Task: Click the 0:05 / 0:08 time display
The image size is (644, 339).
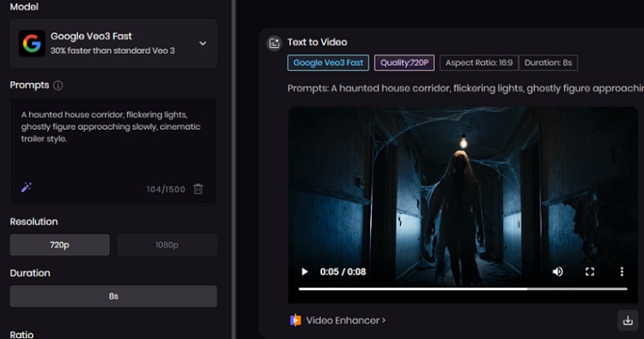Action: click(343, 271)
